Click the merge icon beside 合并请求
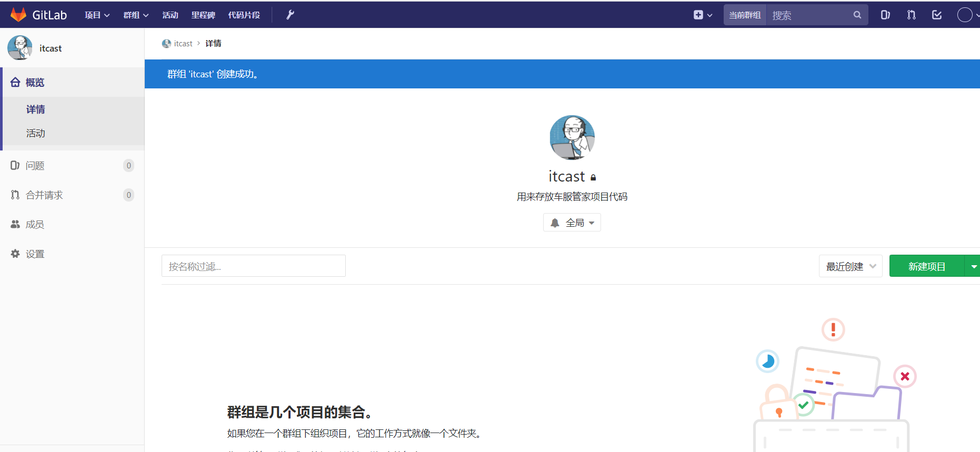 click(x=15, y=195)
